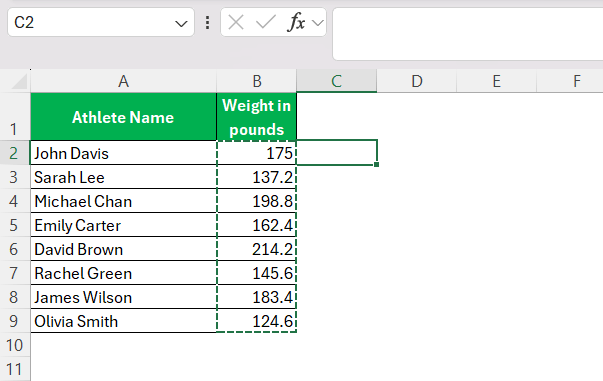Select row 11 header
This screenshot has height=381, width=603.
(x=15, y=369)
